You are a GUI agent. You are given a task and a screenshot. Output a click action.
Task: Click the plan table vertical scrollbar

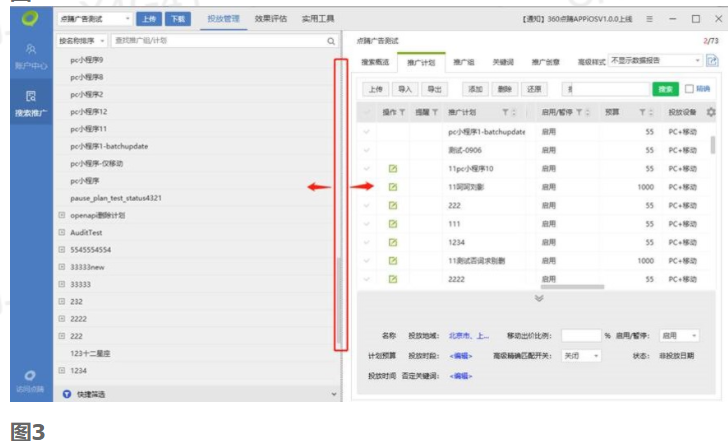click(713, 145)
